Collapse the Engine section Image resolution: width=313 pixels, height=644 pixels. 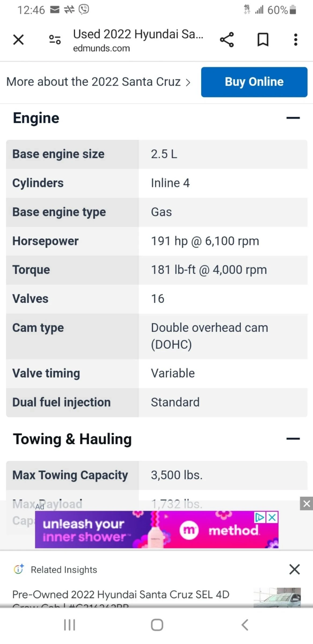[x=293, y=118]
